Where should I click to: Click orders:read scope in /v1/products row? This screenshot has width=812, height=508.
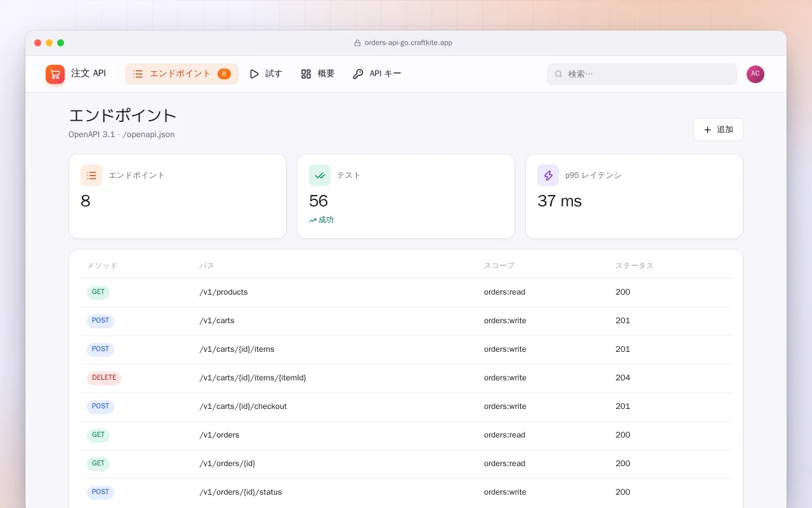(x=504, y=292)
